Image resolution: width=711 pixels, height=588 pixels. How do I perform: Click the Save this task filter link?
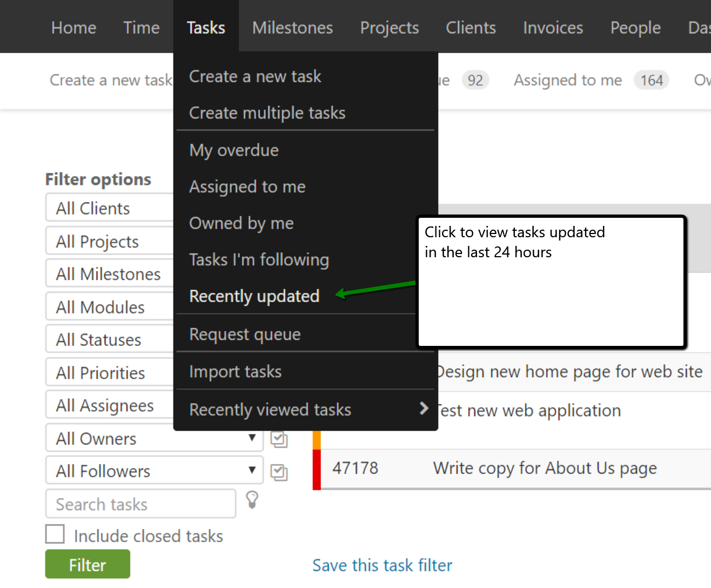click(x=382, y=565)
